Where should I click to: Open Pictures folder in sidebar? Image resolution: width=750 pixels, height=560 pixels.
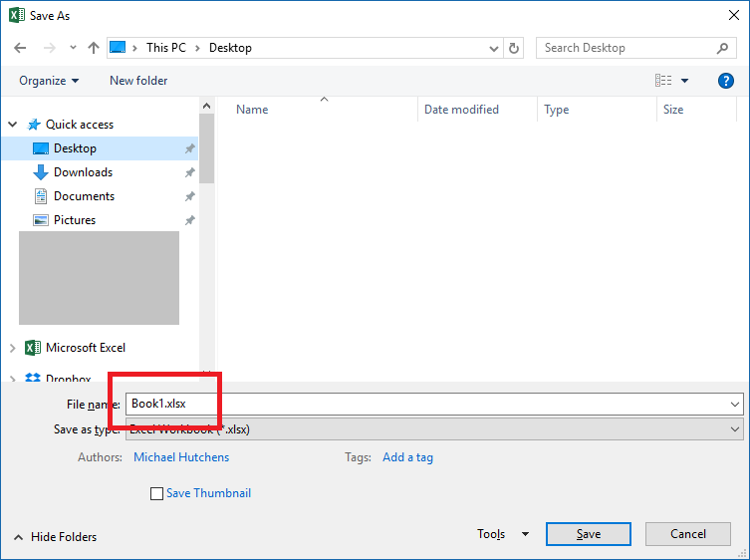[x=75, y=220]
